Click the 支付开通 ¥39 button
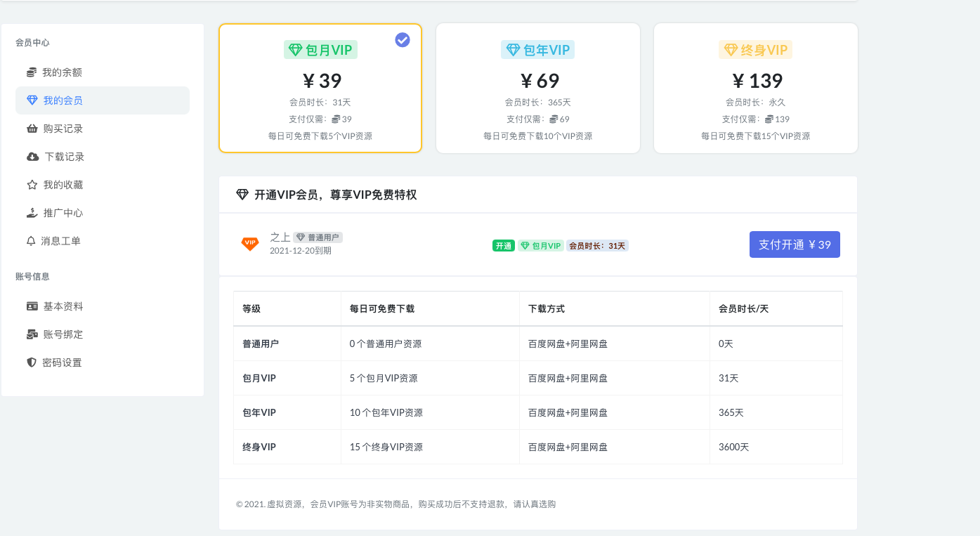The width and height of the screenshot is (980, 536). coord(795,244)
